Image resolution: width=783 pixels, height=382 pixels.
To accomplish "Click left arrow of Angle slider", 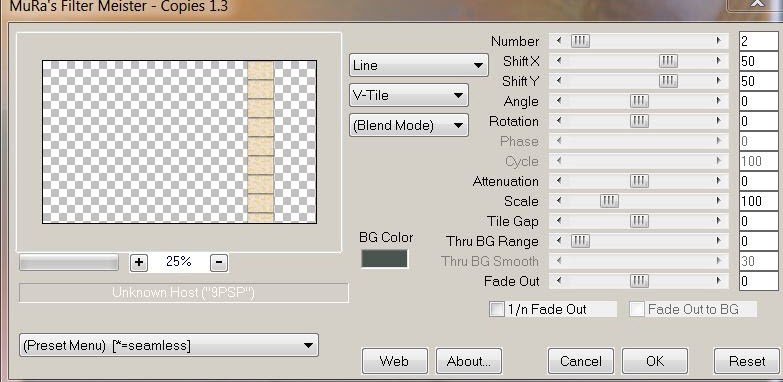I will [x=559, y=101].
